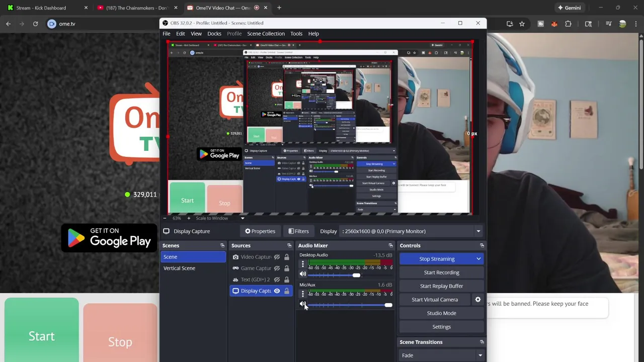The height and width of the screenshot is (362, 644).
Task: Open the Scale to Window dropdown arrow
Action: 243,218
